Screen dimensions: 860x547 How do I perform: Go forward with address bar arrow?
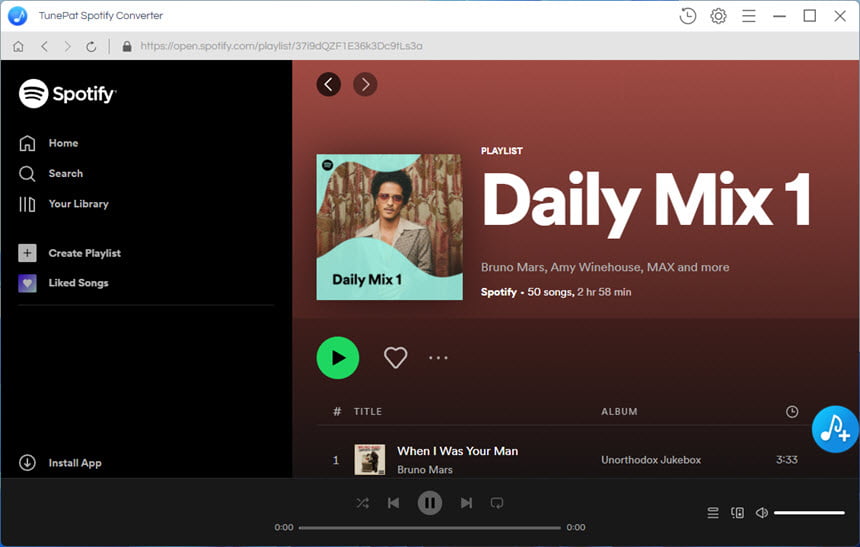[x=67, y=46]
